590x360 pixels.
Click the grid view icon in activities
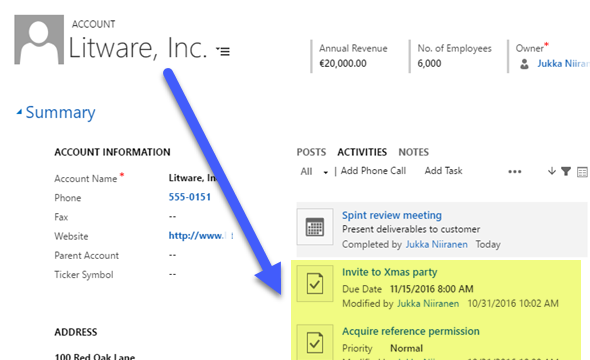coord(582,172)
